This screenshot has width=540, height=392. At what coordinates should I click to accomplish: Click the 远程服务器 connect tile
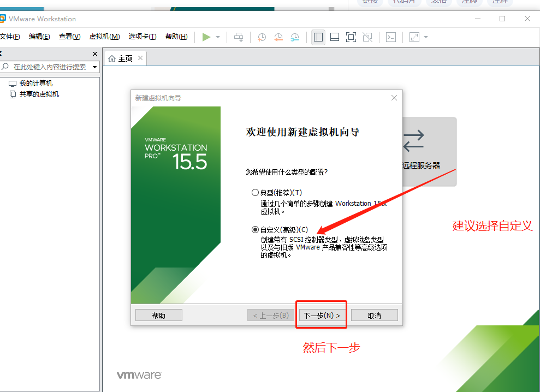pos(429,152)
